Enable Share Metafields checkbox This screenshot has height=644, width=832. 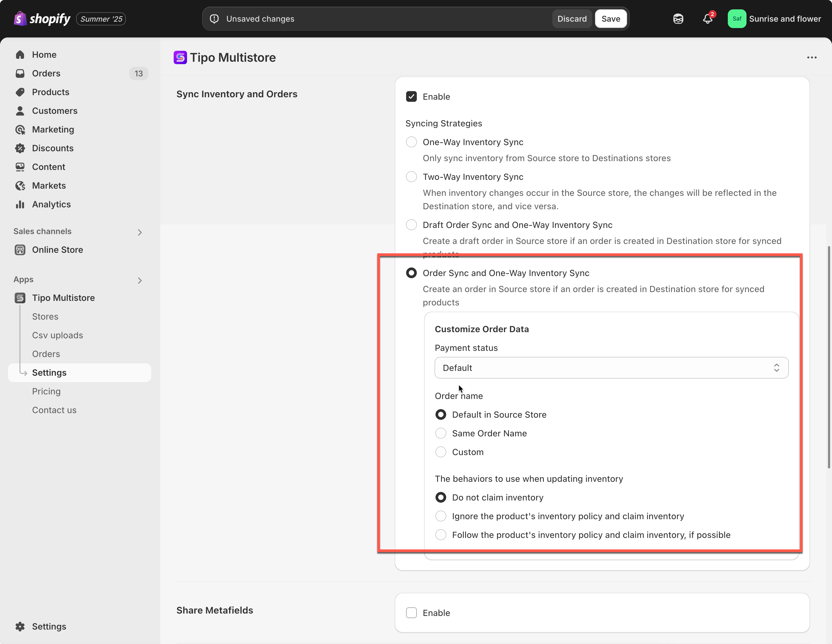[411, 613]
